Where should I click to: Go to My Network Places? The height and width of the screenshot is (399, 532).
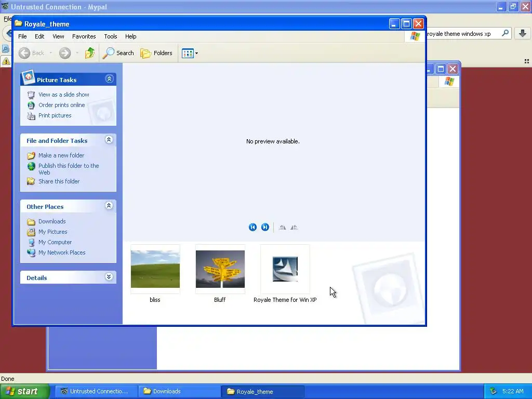click(x=62, y=253)
